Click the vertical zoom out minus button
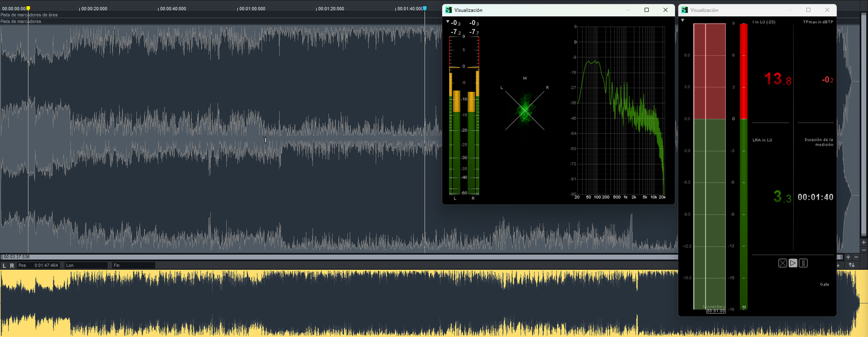 (x=864, y=249)
